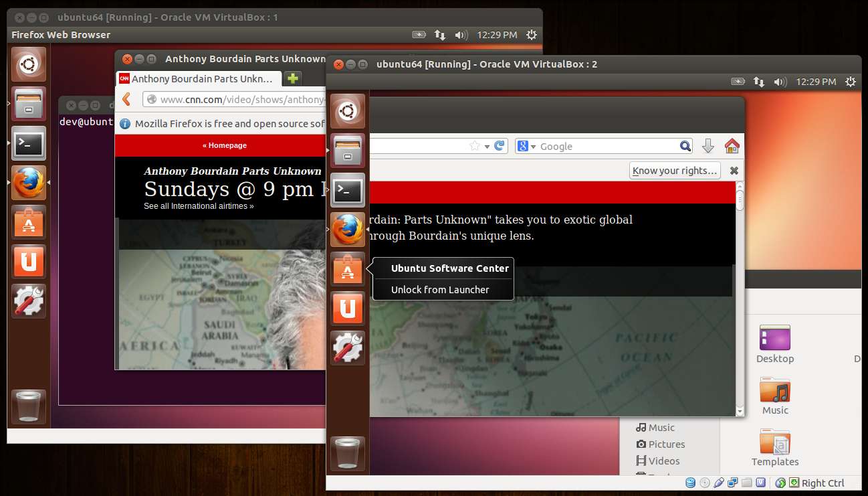The height and width of the screenshot is (496, 868).
Task: Click mouse integration icon in VirtualBox status bar
Action: [780, 483]
